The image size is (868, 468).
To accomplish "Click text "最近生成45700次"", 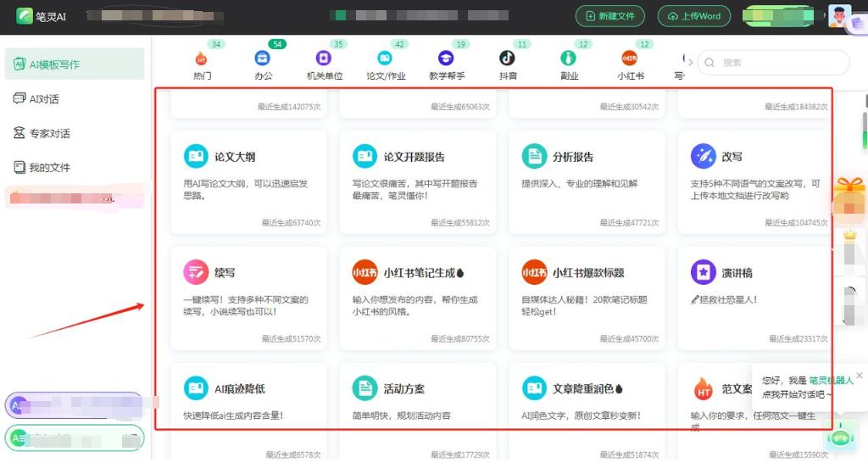I will click(630, 338).
